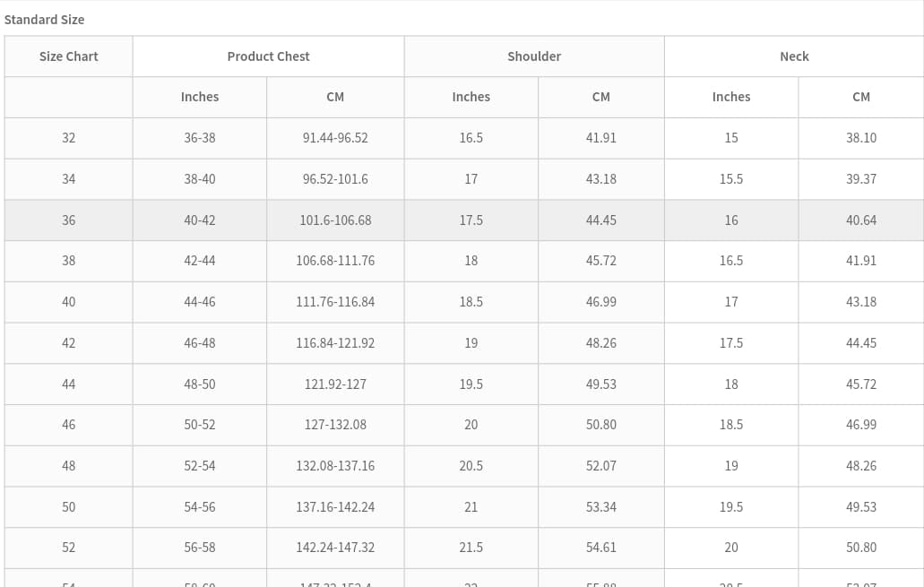Click shoulder inches value 20.5
The height and width of the screenshot is (587, 924).
pyautogui.click(x=471, y=466)
